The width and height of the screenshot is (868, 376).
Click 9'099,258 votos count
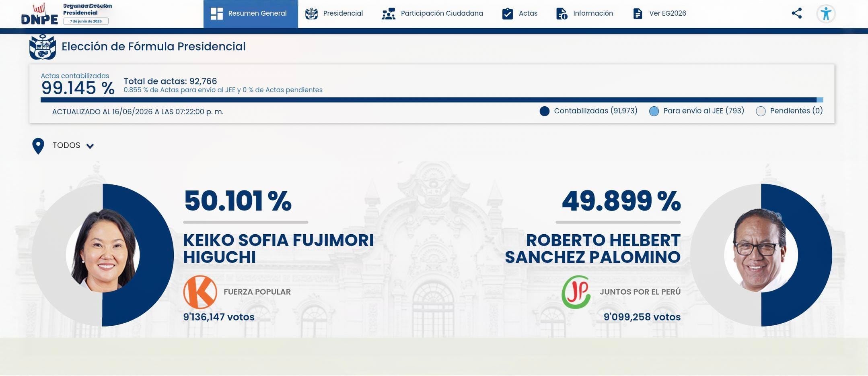[x=642, y=317]
